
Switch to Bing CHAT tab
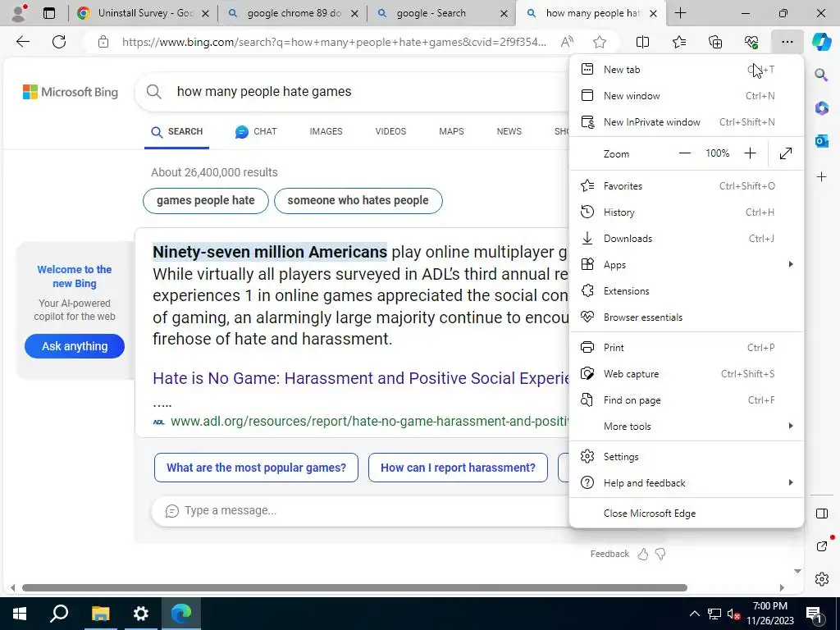point(256,132)
